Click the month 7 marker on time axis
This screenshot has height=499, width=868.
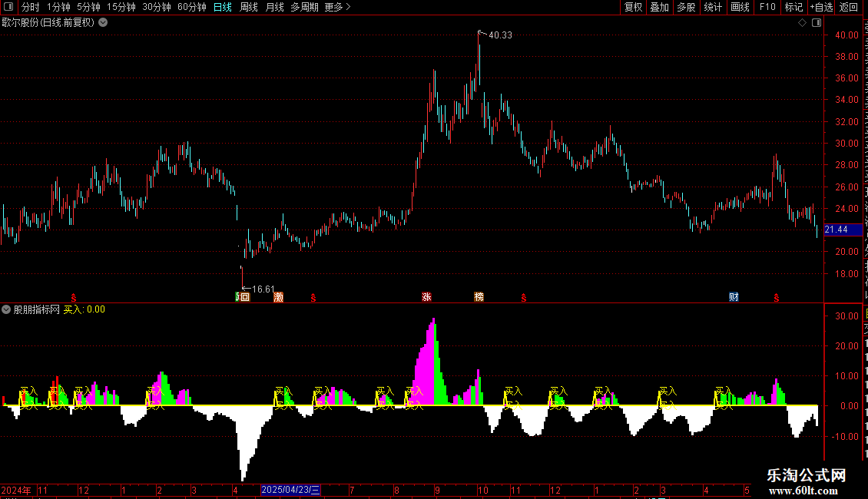pos(352,491)
